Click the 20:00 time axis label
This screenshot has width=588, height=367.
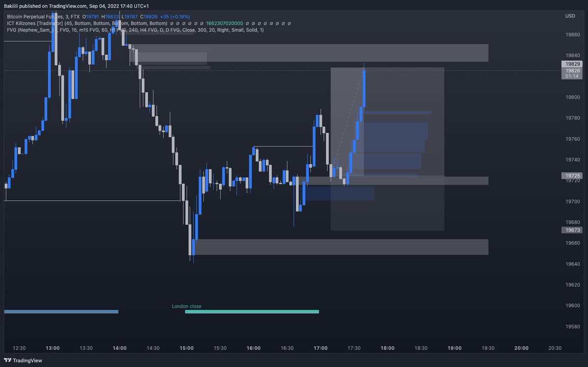click(x=521, y=348)
